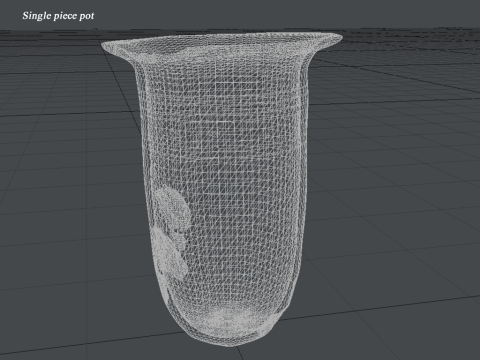This screenshot has height=360, width=480.
Task: Click the 'Single piece pot' caption text
Action: [x=58, y=16]
